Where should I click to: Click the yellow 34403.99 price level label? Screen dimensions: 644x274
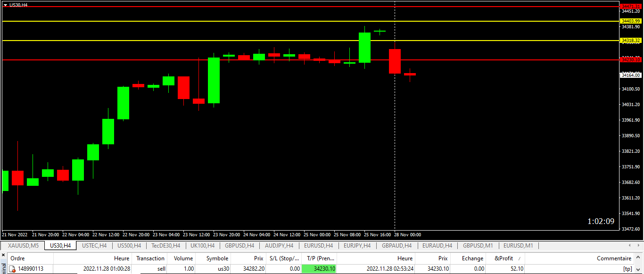coord(631,21)
